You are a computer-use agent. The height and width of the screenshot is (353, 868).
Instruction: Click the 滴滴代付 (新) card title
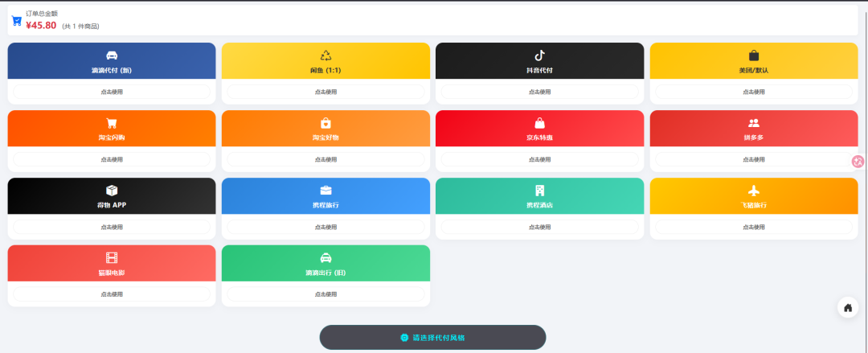[112, 71]
